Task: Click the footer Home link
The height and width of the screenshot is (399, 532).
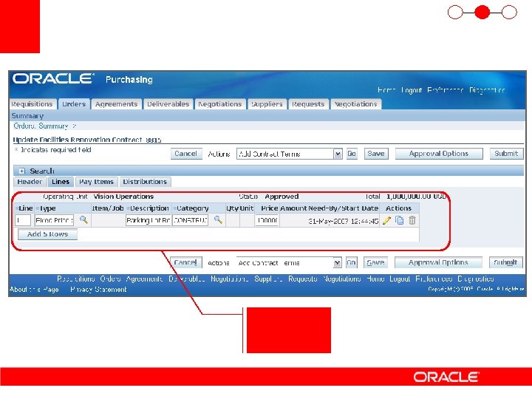Action: tap(375, 279)
